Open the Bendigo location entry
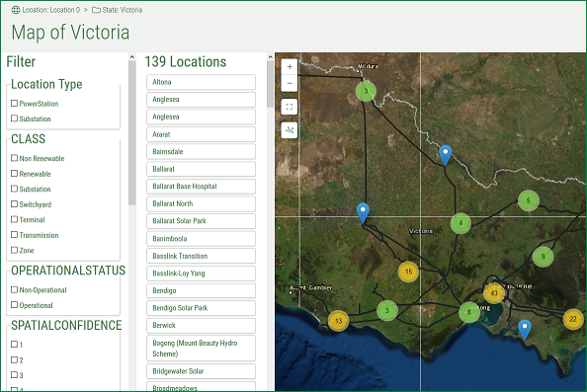 coord(201,290)
